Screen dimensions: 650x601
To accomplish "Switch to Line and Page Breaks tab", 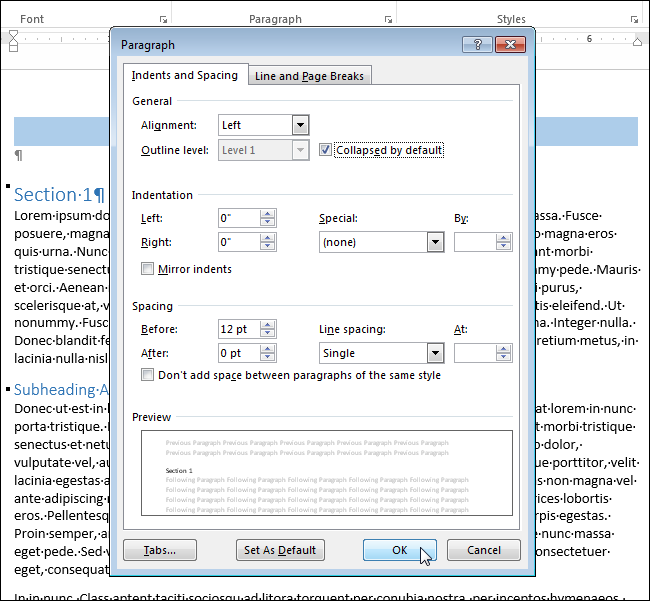I will pos(310,76).
